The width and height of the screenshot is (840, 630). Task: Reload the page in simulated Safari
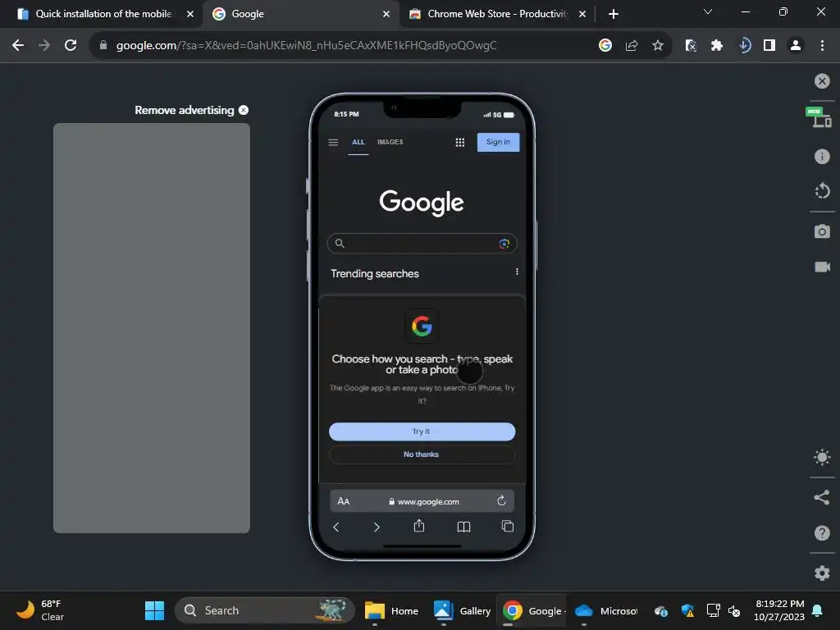click(x=501, y=500)
